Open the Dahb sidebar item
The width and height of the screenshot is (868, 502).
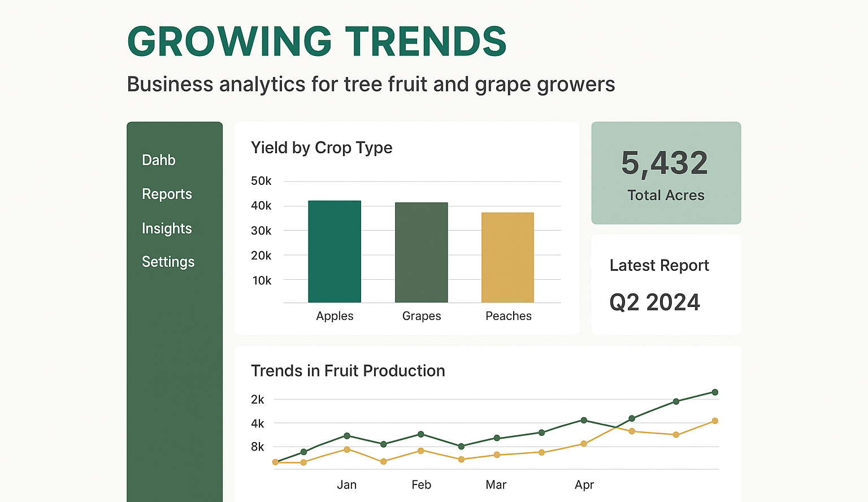tap(158, 160)
